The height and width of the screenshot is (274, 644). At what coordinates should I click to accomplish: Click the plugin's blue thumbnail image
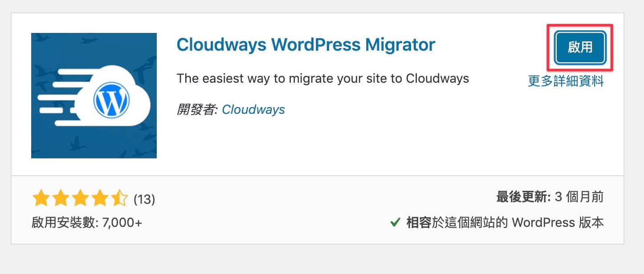[x=94, y=96]
